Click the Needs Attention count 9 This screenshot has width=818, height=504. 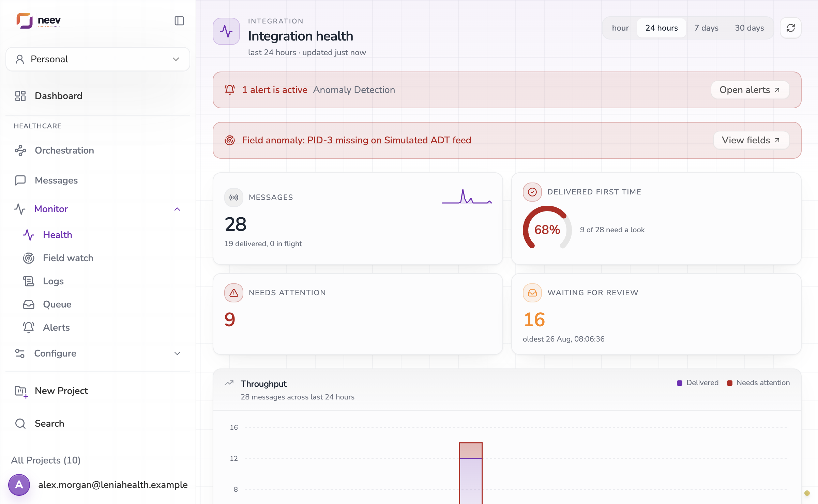tap(230, 319)
